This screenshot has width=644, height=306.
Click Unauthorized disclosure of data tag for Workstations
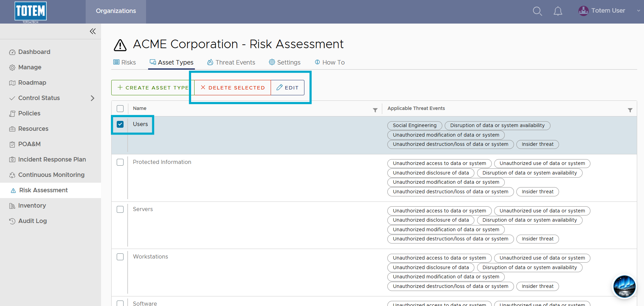tap(431, 268)
